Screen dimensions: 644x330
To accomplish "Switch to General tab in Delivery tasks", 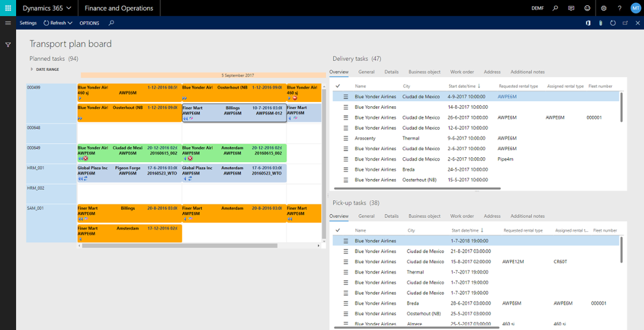I will click(367, 72).
